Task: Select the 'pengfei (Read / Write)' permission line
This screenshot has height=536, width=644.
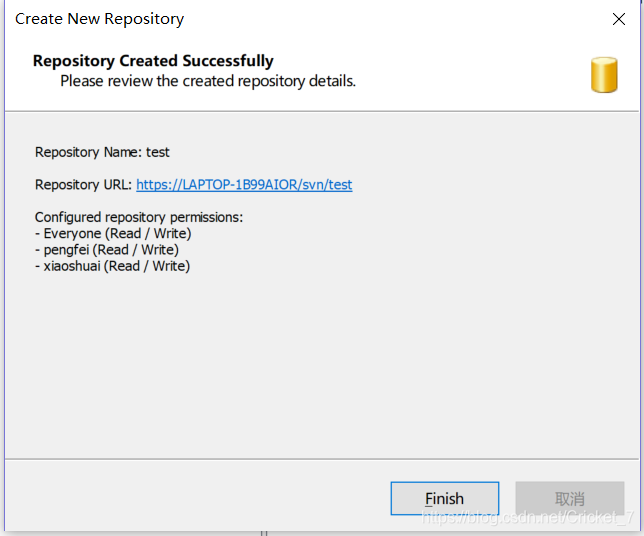Action: pyautogui.click(x=107, y=250)
